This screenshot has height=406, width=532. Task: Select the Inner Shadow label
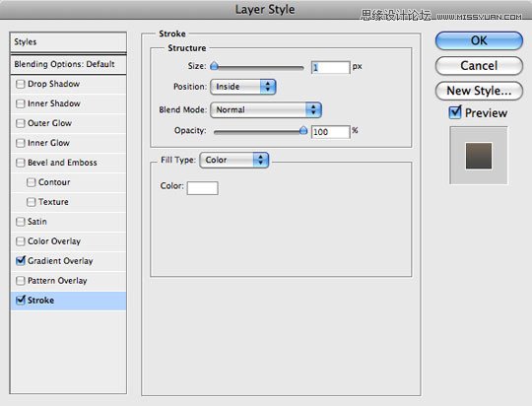53,103
